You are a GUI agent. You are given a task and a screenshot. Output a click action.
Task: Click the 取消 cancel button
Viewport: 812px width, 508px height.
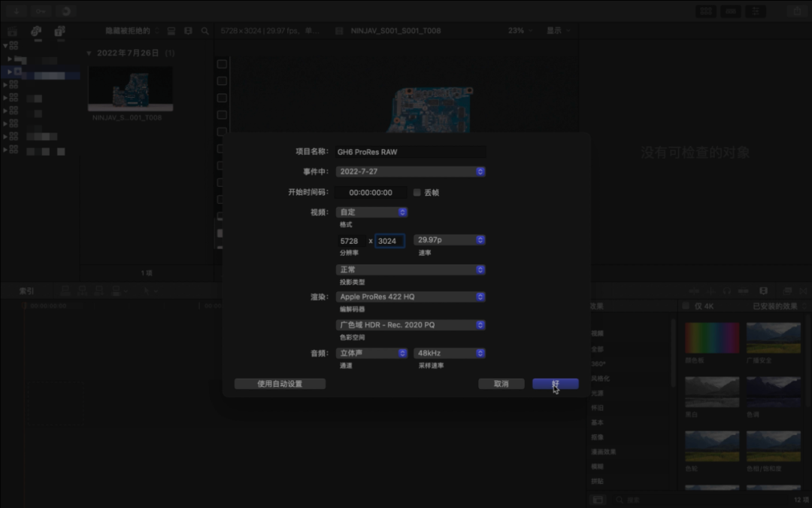(501, 384)
